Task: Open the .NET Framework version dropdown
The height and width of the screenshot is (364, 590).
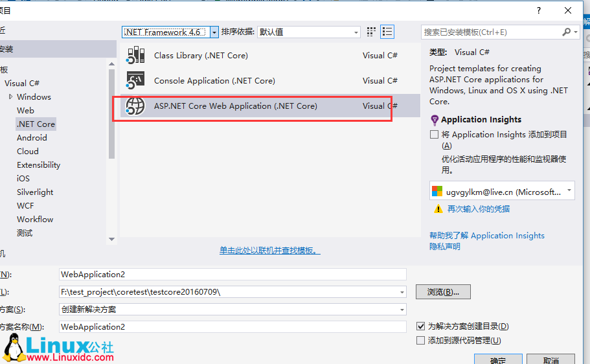Action: (214, 32)
